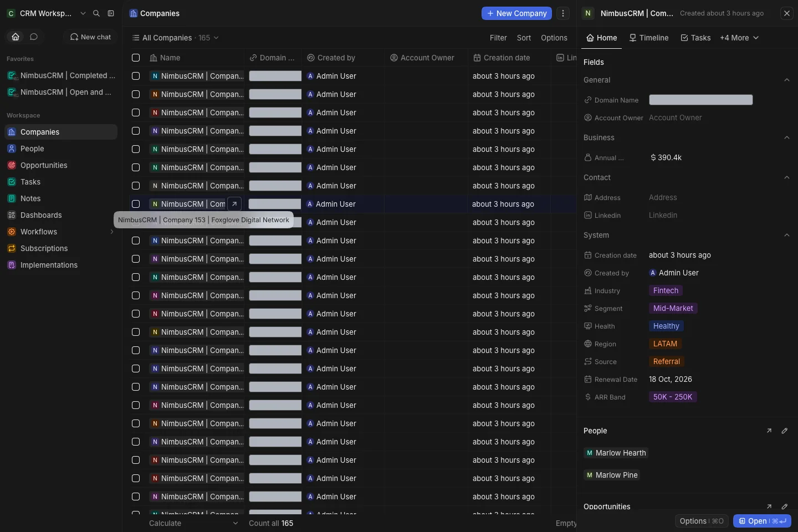Toggle the sidebar collapse icon
Viewport: 798px width, 532px height.
[111, 13]
